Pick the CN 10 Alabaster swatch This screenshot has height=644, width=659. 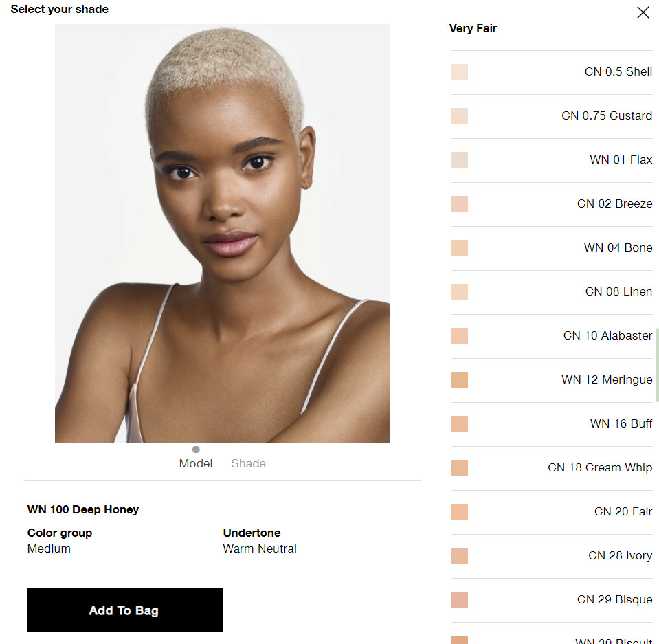click(x=459, y=336)
